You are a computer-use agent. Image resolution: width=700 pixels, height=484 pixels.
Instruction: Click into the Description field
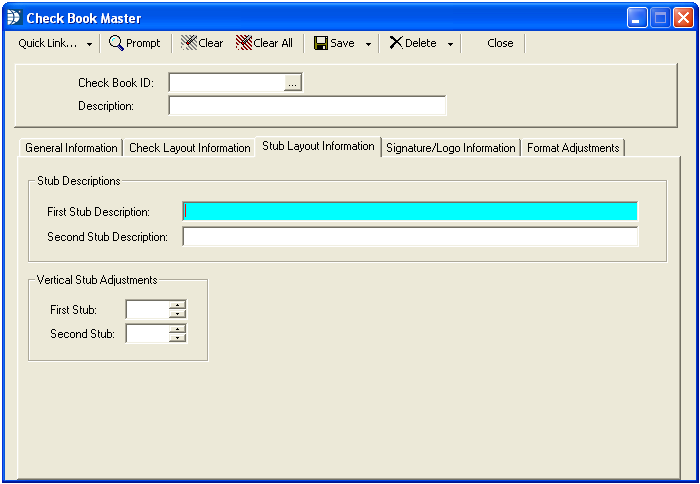point(307,106)
